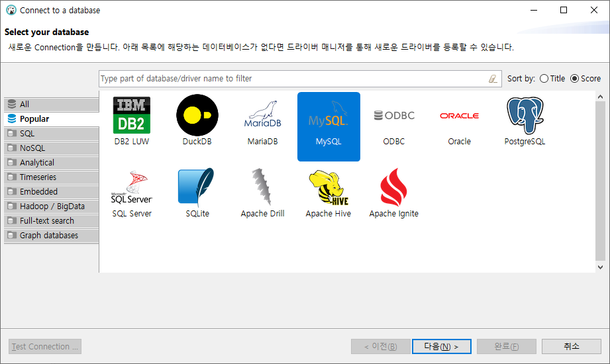Click the Test Connection button
Image resolution: width=610 pixels, height=364 pixels.
45,346
